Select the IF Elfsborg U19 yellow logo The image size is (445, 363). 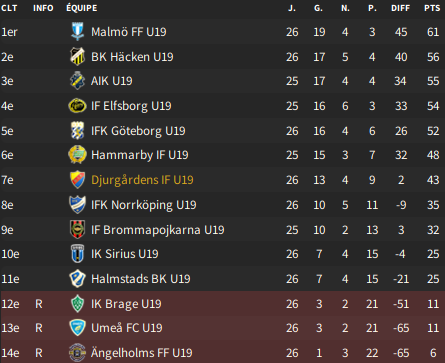point(77,106)
